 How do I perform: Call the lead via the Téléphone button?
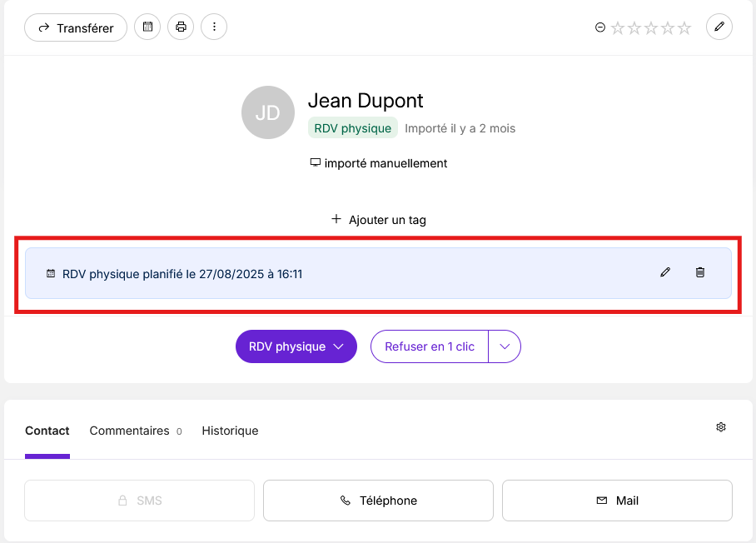click(379, 501)
